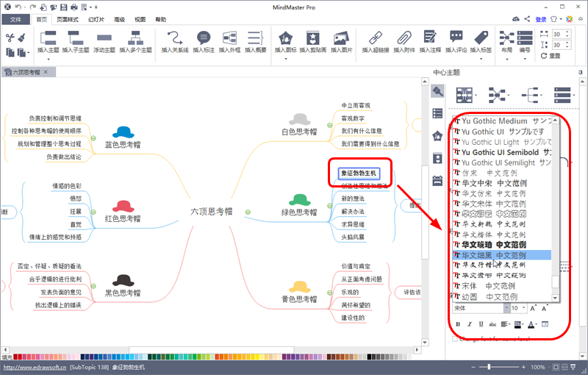This screenshot has height=375, width=588.
Task: Click the Insert Hyperlink (插入超链接) icon
Action: tap(375, 38)
